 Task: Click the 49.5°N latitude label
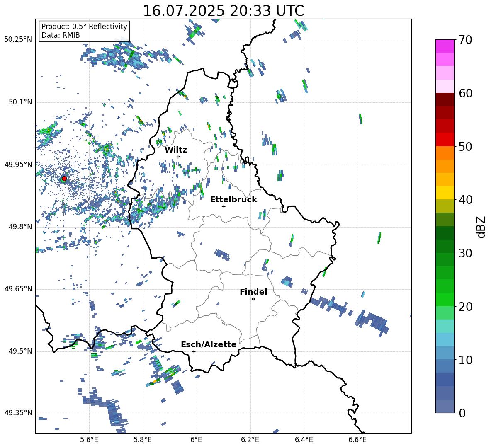20,351
